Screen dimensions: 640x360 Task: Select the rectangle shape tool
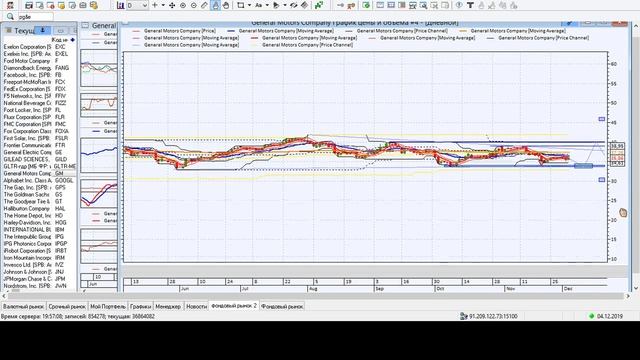[240, 5]
